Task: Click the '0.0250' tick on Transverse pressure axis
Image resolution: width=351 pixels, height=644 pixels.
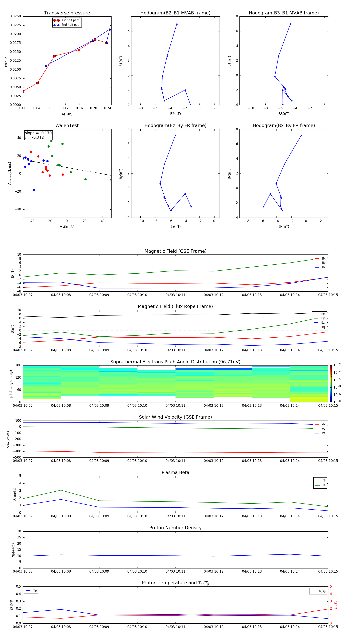Action: tap(15, 16)
